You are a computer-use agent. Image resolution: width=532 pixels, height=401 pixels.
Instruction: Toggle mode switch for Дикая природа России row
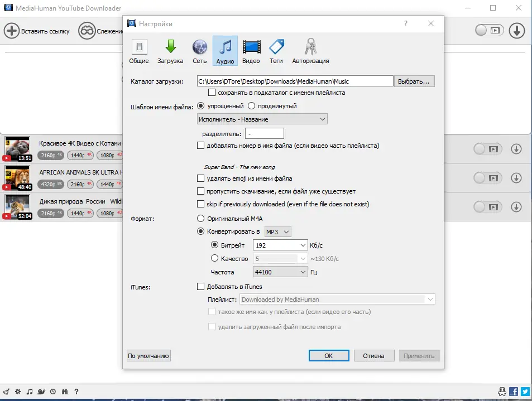488,207
